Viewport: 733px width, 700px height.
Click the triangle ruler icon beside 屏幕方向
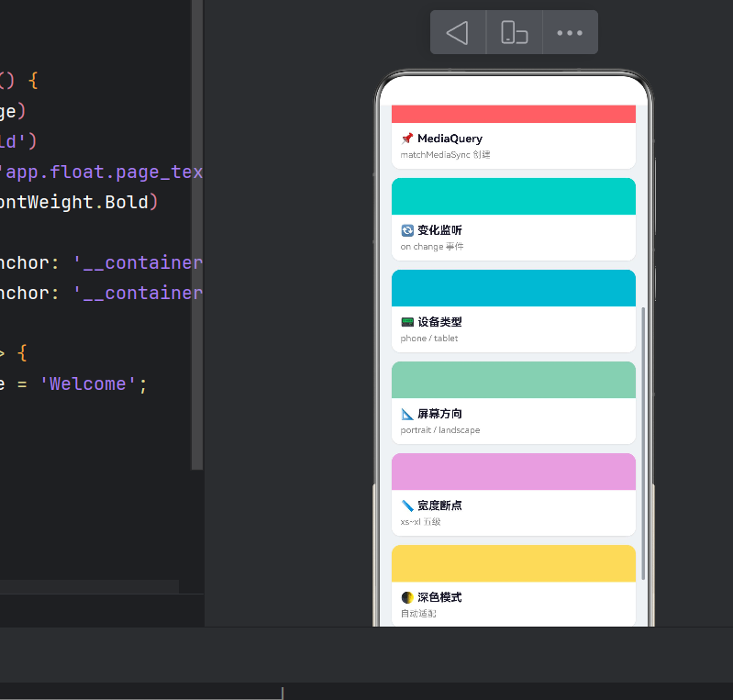click(x=407, y=414)
